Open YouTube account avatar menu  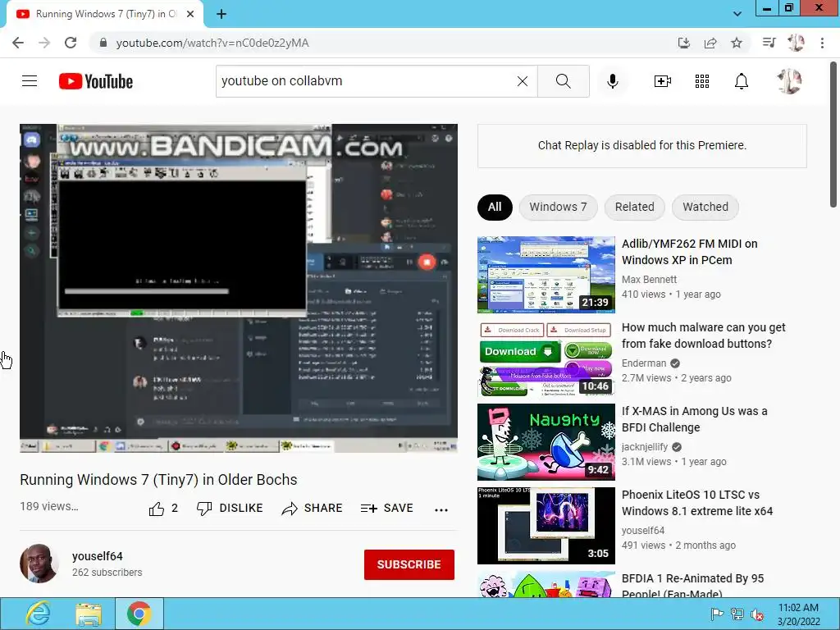(789, 81)
